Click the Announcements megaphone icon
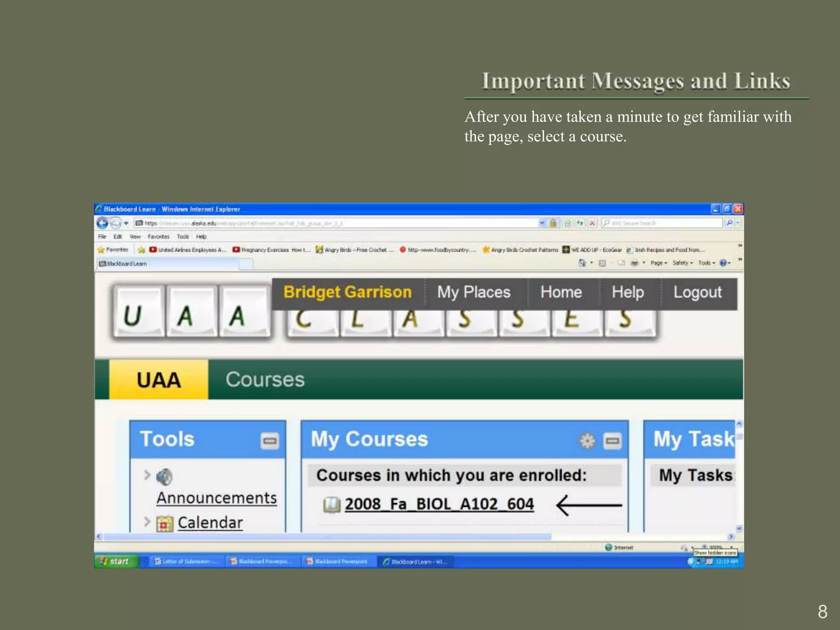840x630 pixels. [164, 477]
